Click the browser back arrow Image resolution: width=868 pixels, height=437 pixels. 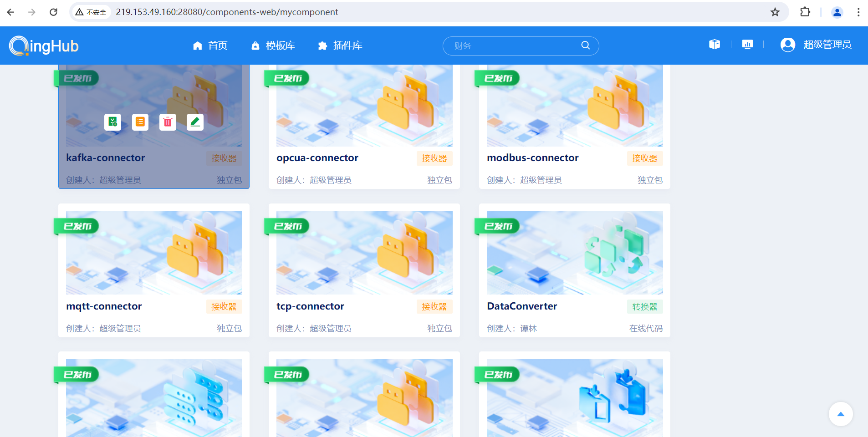coord(11,12)
